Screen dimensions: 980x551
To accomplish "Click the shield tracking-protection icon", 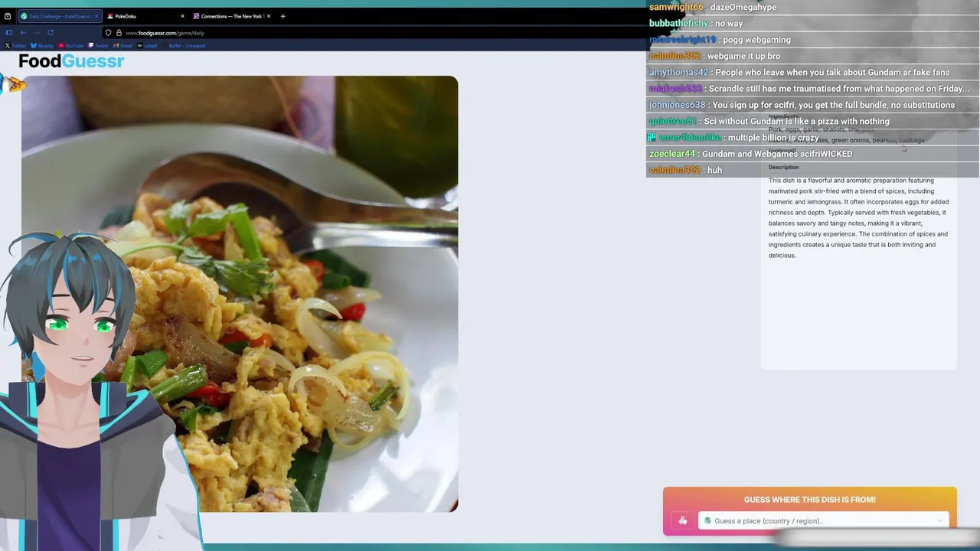I will [x=109, y=32].
